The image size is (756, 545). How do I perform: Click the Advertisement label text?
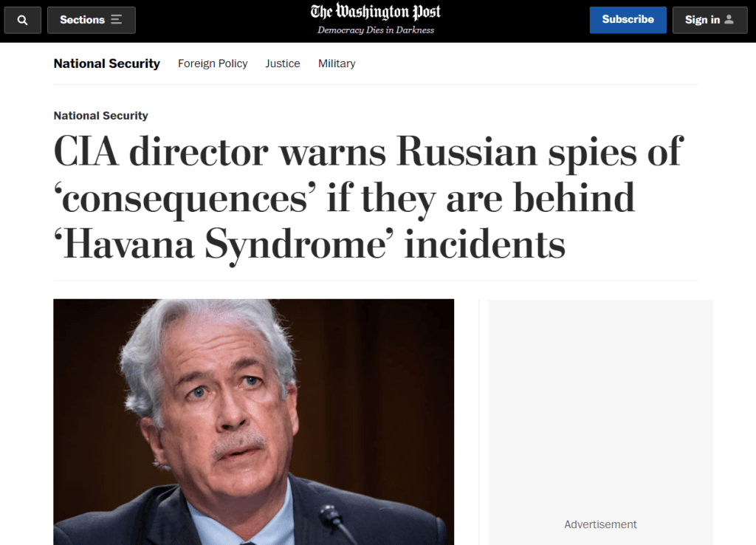pos(600,524)
